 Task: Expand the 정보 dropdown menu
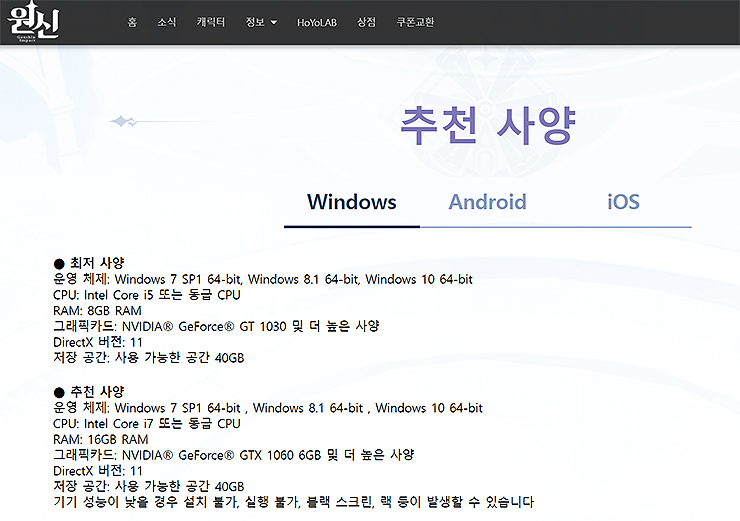[x=261, y=22]
